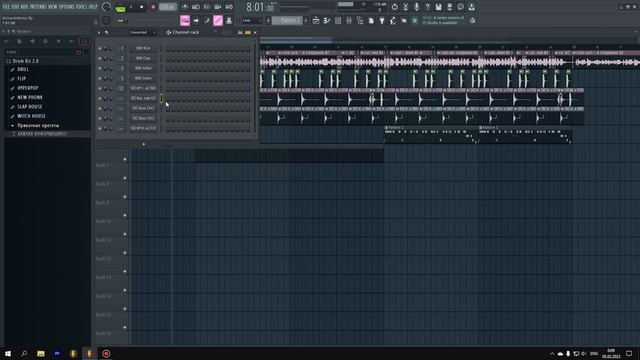Viewport: 640px width, 360px height.
Task: Open the HYPERPOP folder in browser
Action: (28, 88)
